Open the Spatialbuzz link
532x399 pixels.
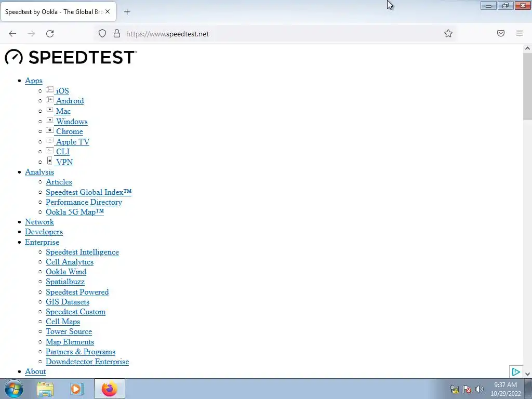pos(65,282)
